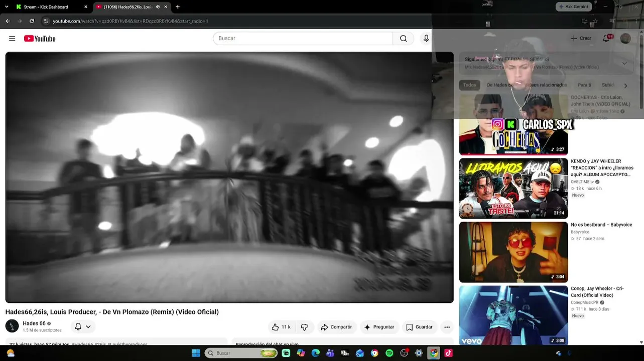Click the browser address bar URL
The width and height of the screenshot is (644, 361).
131,21
